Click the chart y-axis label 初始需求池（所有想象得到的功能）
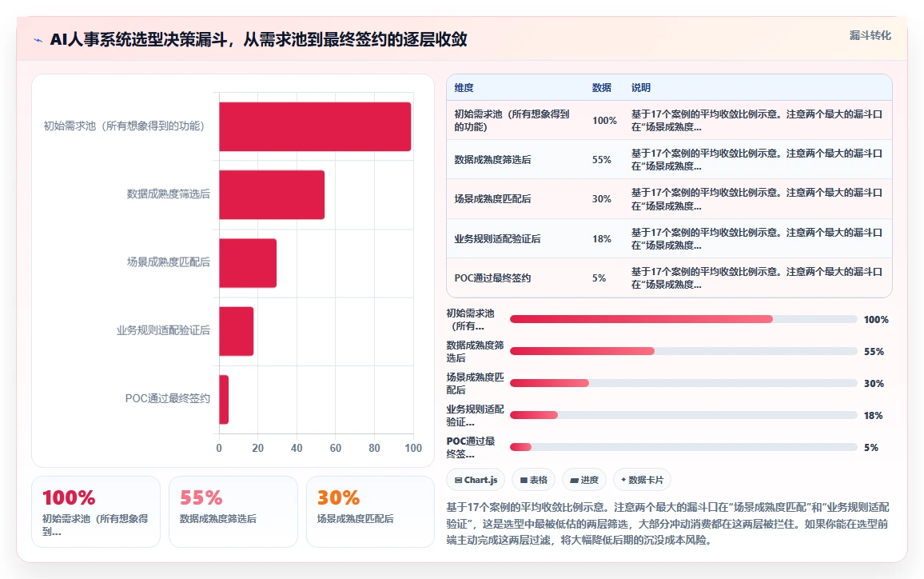Screen dimensions: 924x579 [x=124, y=126]
